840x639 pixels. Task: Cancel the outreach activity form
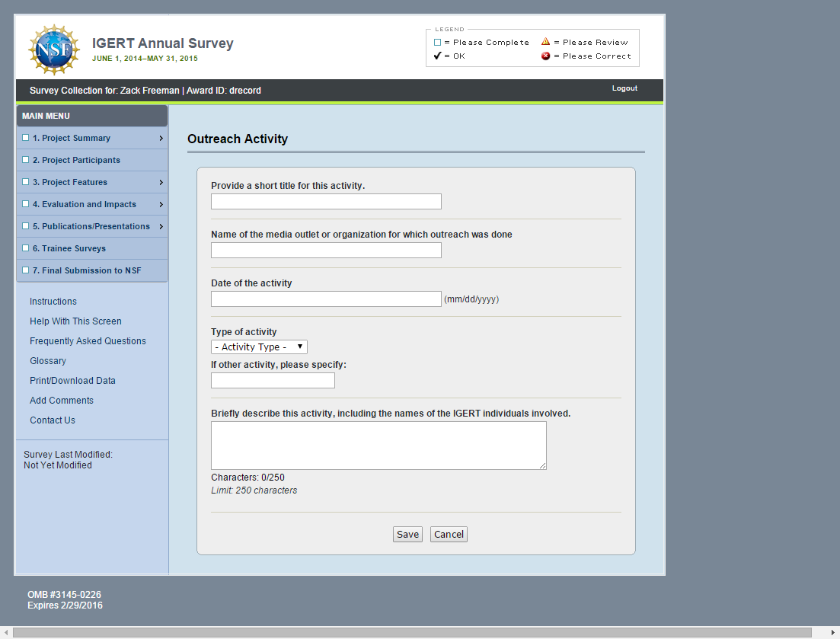449,535
